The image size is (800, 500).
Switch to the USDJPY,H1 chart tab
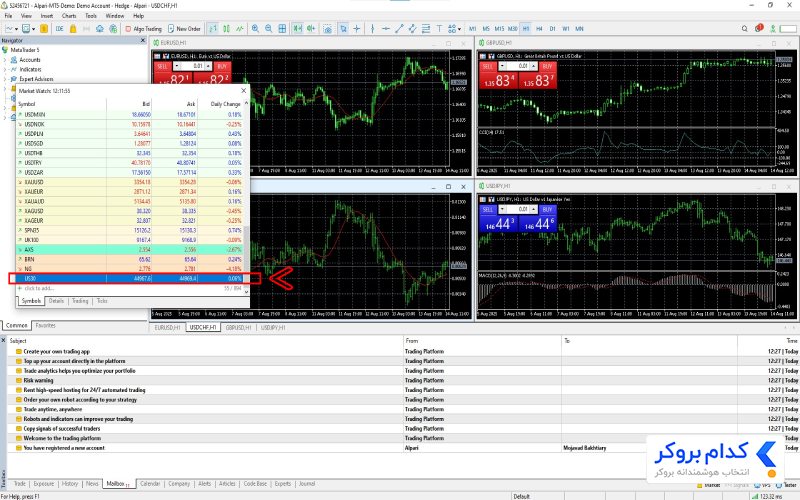(273, 328)
